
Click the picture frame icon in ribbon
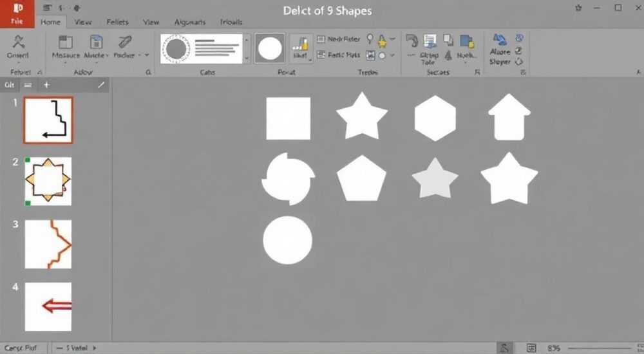pyautogui.click(x=370, y=55)
